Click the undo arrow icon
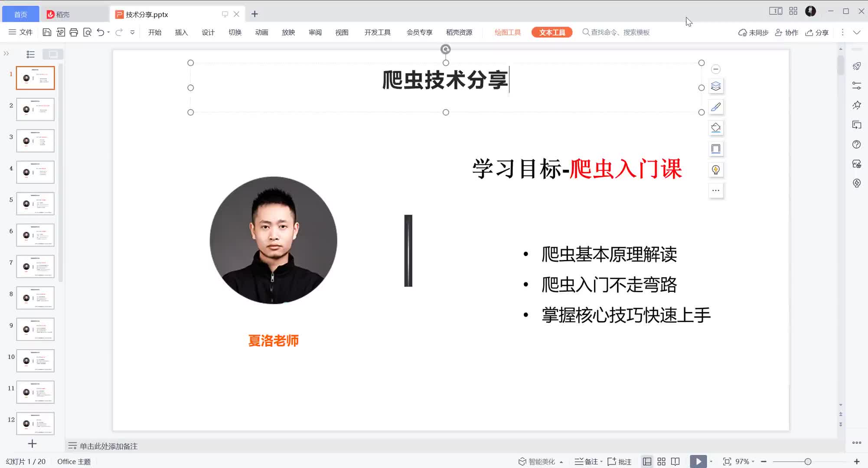The height and width of the screenshot is (468, 868). click(100, 32)
